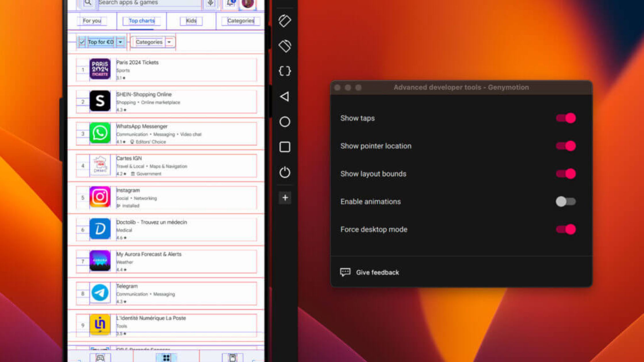Enable the Enable animations toggle

click(566, 201)
